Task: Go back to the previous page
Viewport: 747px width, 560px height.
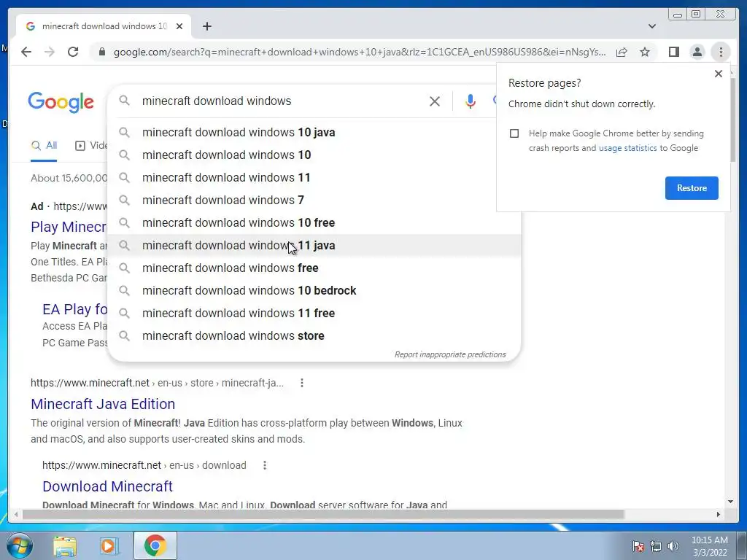Action: point(26,52)
